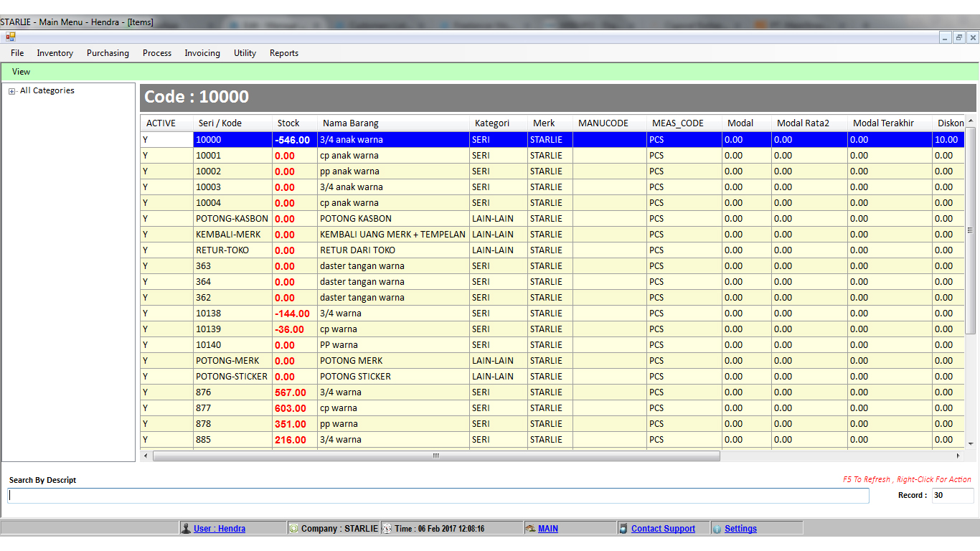Open the Inventory menu

point(55,53)
